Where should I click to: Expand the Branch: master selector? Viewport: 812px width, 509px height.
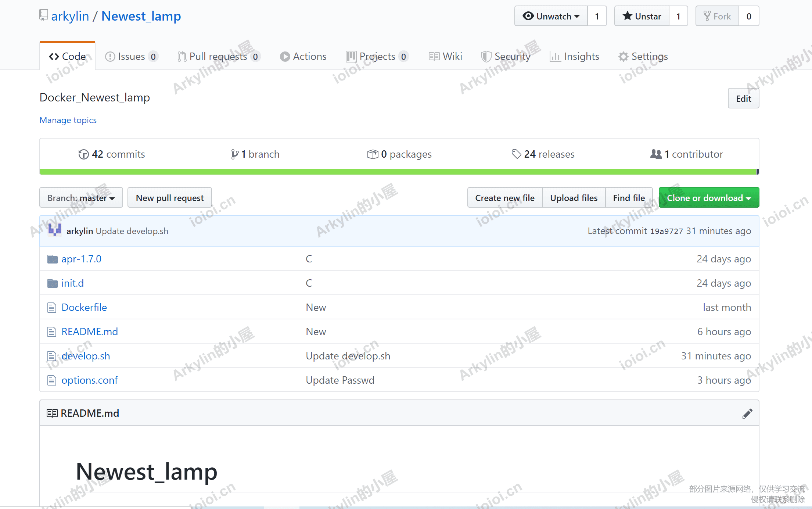[x=81, y=198]
